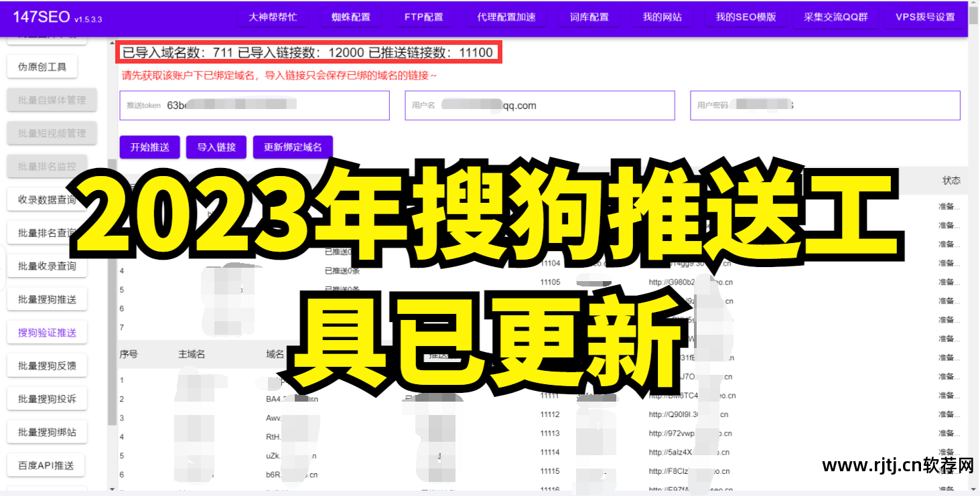
Task: Open 批量搜狗推送 sidebar item
Action: click(x=47, y=299)
